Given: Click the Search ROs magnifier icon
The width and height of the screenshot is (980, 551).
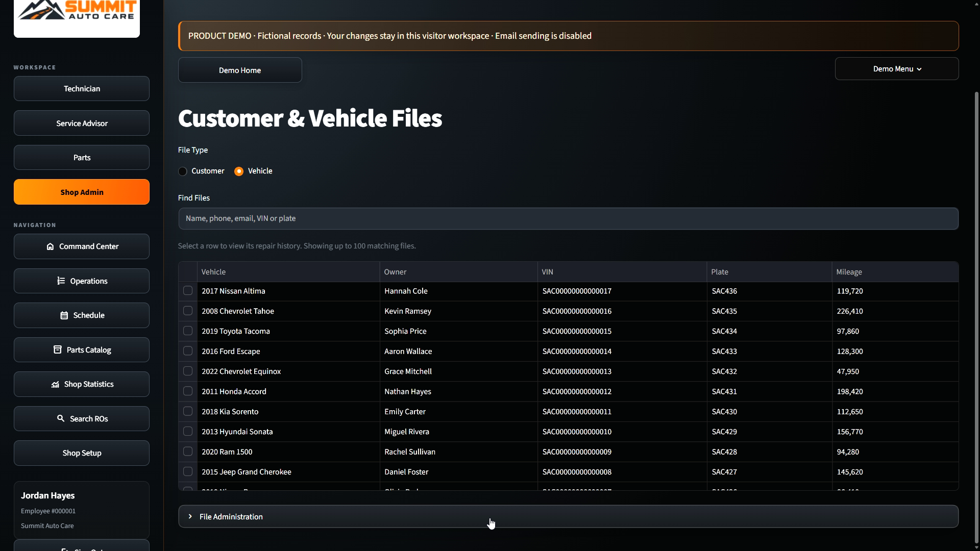Looking at the screenshot, I should pyautogui.click(x=61, y=418).
